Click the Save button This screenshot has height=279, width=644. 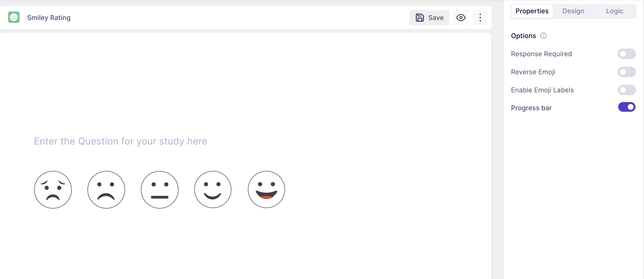(429, 18)
